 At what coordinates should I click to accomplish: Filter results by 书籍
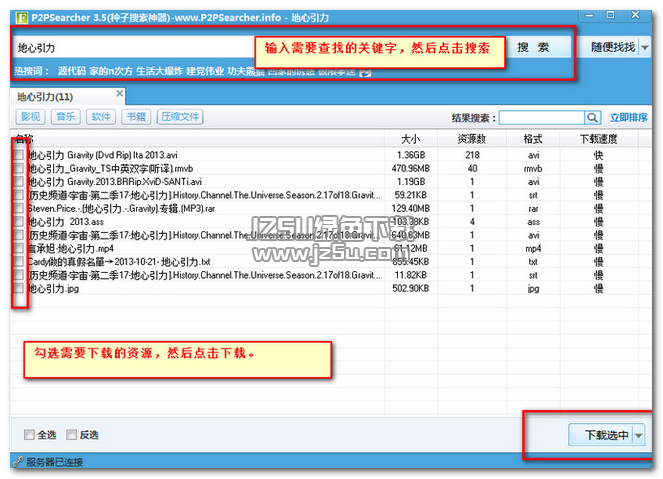(x=136, y=117)
